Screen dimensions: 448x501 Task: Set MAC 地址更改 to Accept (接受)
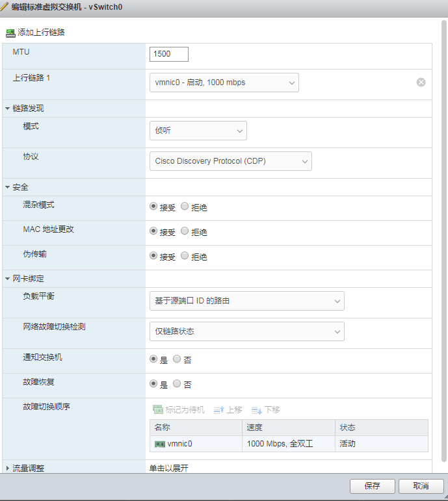coord(153,231)
